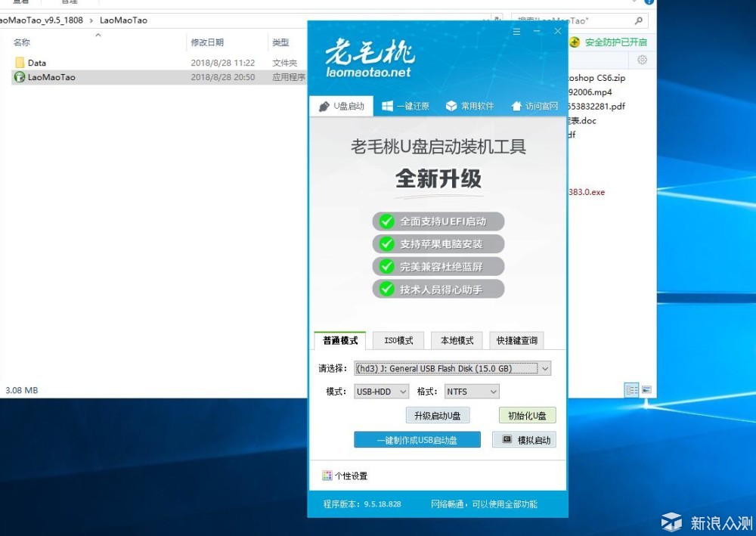Screen dimensions: 756x536
Task: Open the NTFS format dropdown
Action: 472,392
